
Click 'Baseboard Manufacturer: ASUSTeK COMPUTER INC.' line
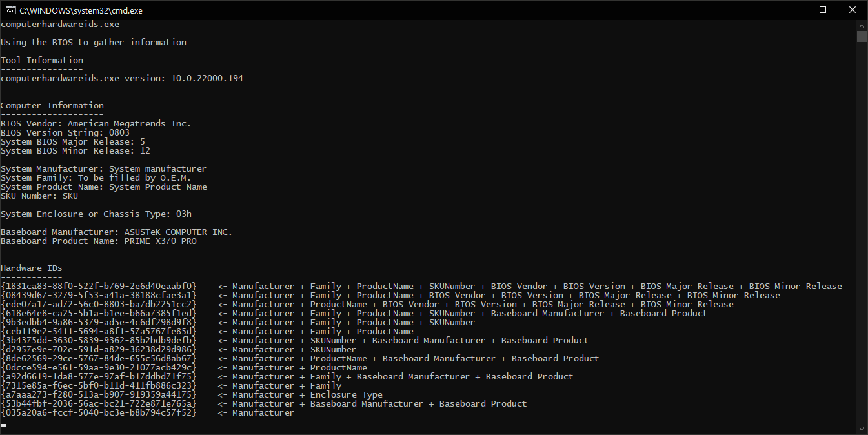point(117,232)
